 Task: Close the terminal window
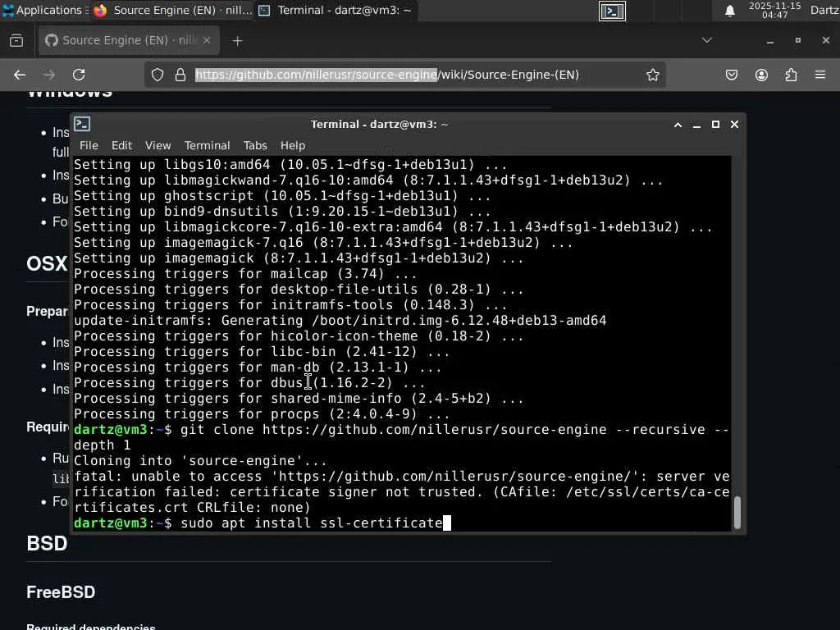(x=734, y=125)
